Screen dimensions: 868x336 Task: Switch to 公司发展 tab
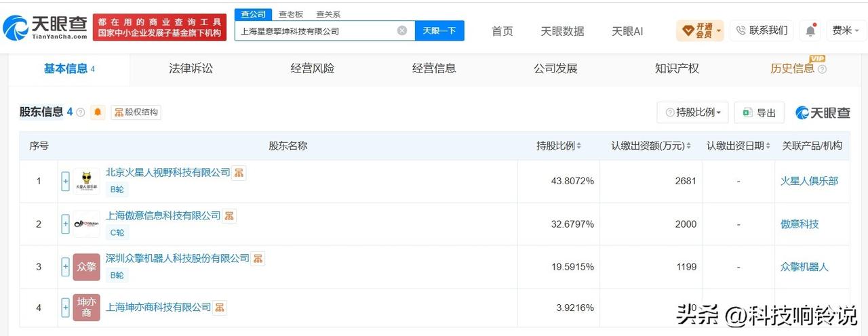coord(555,68)
